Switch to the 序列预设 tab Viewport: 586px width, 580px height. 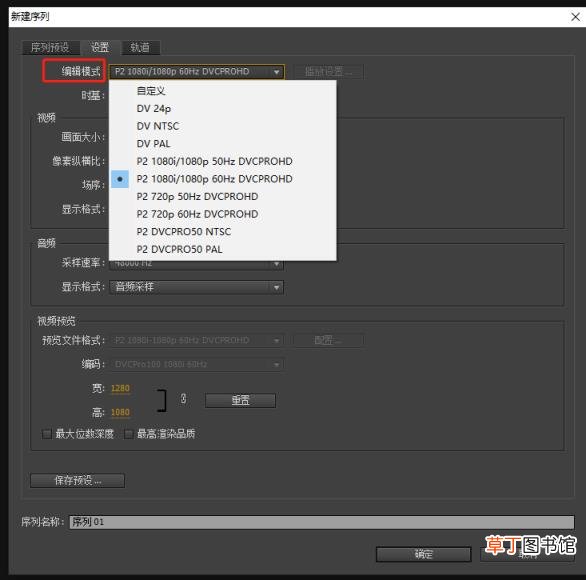(x=50, y=47)
